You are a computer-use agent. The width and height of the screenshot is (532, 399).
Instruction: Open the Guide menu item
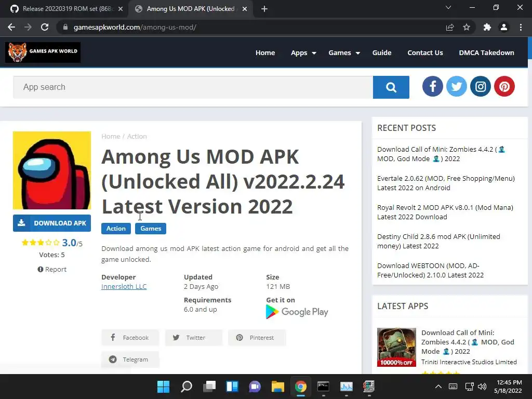(x=382, y=52)
